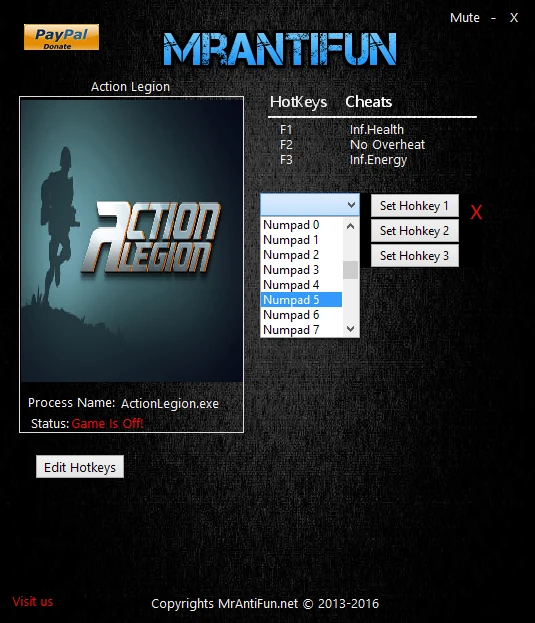Viewport: 535px width, 623px height.
Task: Click Set Hohkey 1 button
Action: pyautogui.click(x=415, y=206)
